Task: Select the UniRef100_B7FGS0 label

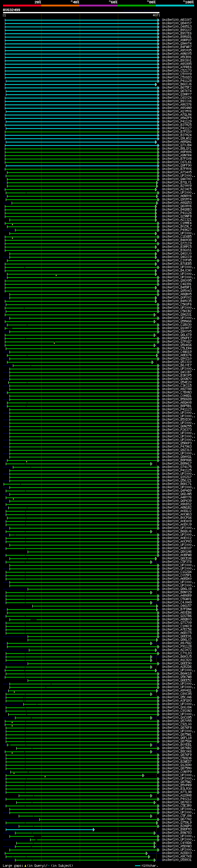Action: [177, 132]
